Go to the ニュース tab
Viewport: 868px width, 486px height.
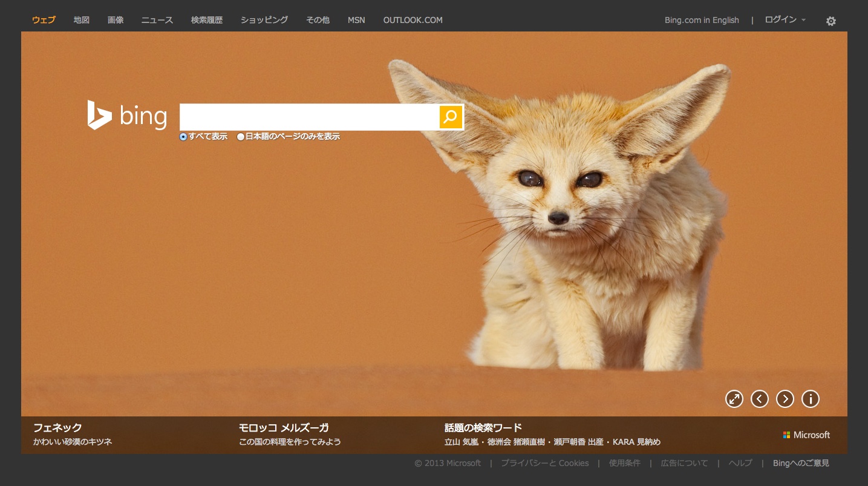point(157,20)
